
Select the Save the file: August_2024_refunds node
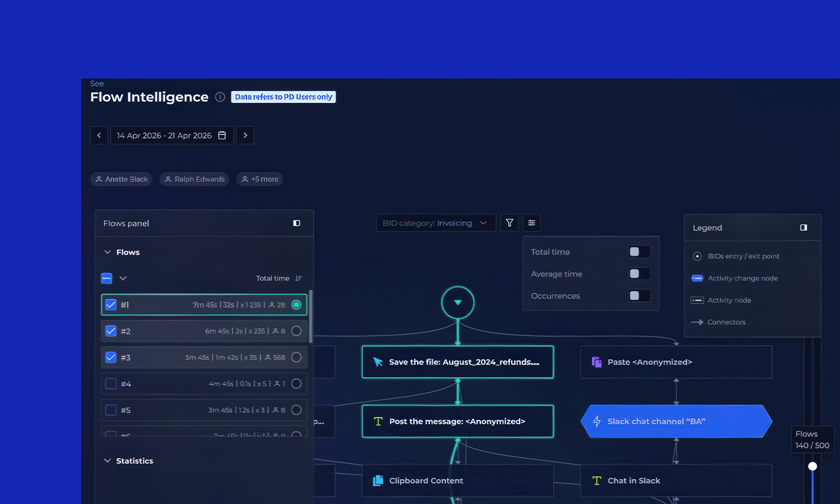click(458, 362)
